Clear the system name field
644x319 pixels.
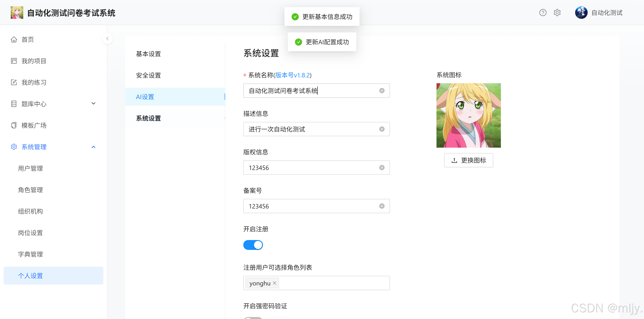coord(381,91)
